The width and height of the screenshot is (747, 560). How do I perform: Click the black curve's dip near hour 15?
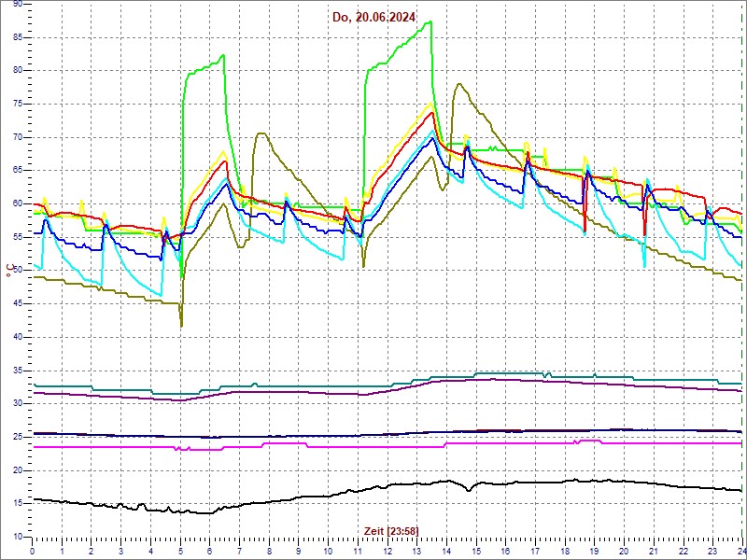tap(469, 489)
